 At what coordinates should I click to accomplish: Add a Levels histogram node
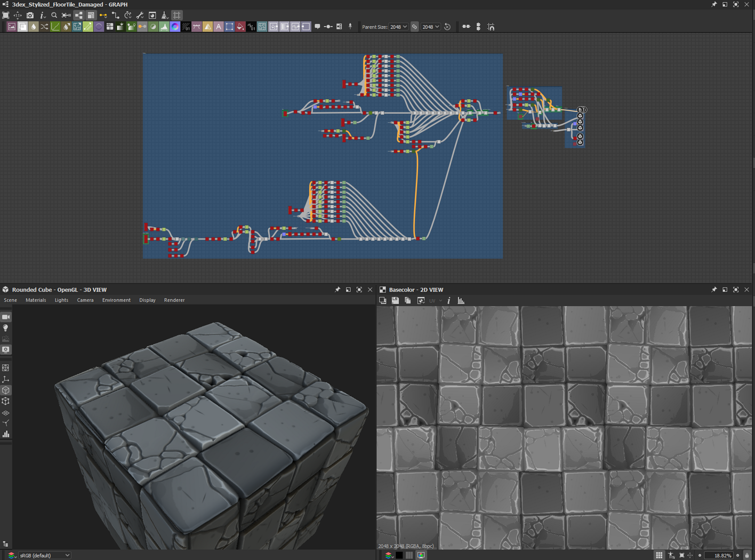click(164, 27)
